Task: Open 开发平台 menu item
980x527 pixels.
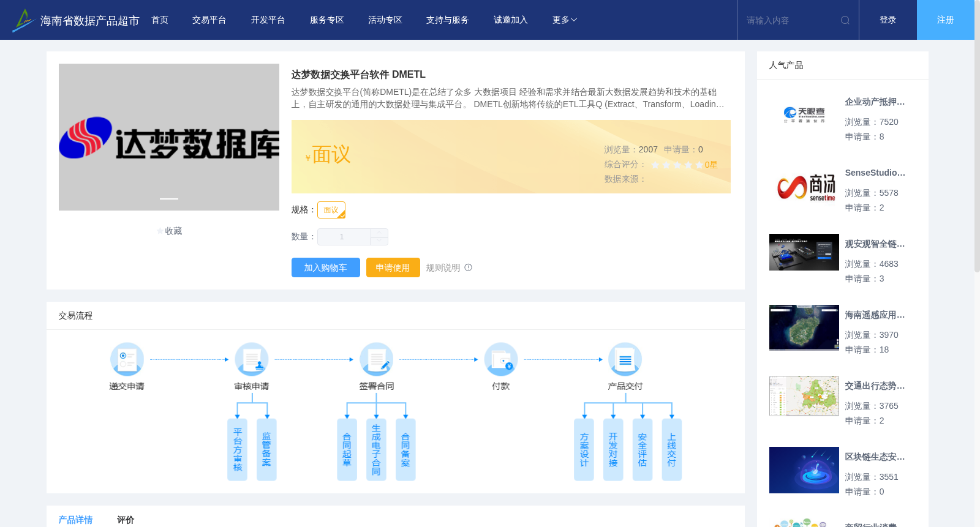Action: [268, 20]
